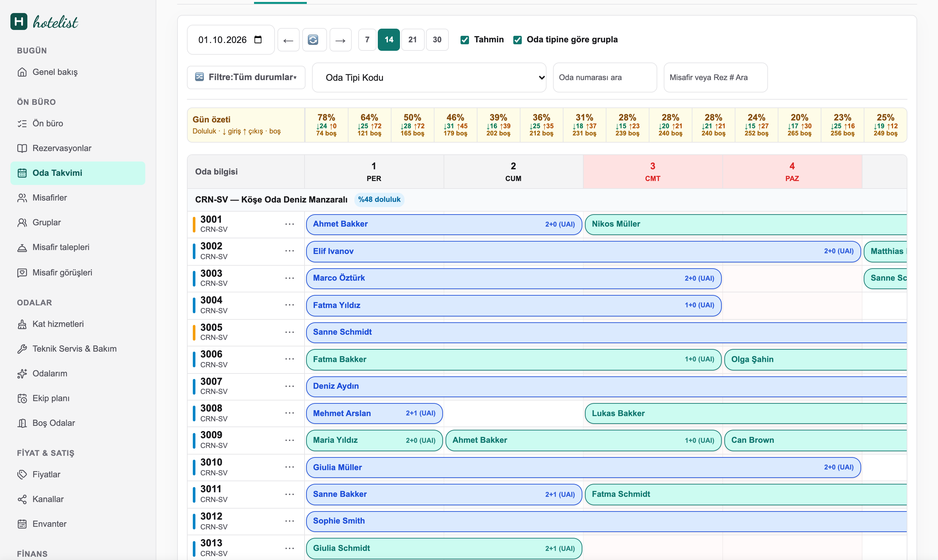The width and height of the screenshot is (938, 560).
Task: Open three-dot menu for room 3004
Action: coord(290,305)
